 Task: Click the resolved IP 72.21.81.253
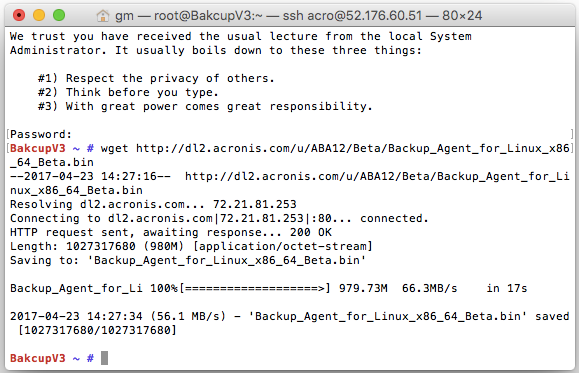pyautogui.click(x=254, y=204)
